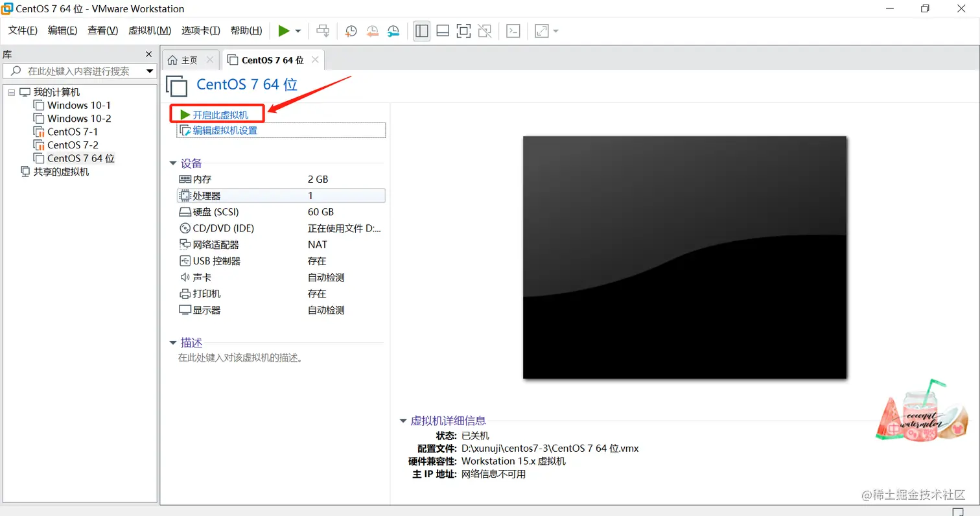Image resolution: width=980 pixels, height=516 pixels.
Task: Close the 库 library panel
Action: (148, 54)
